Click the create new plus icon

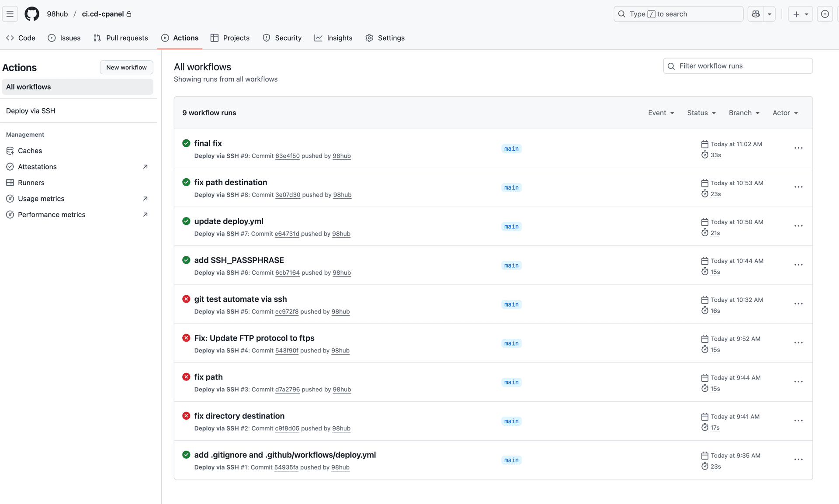point(797,14)
